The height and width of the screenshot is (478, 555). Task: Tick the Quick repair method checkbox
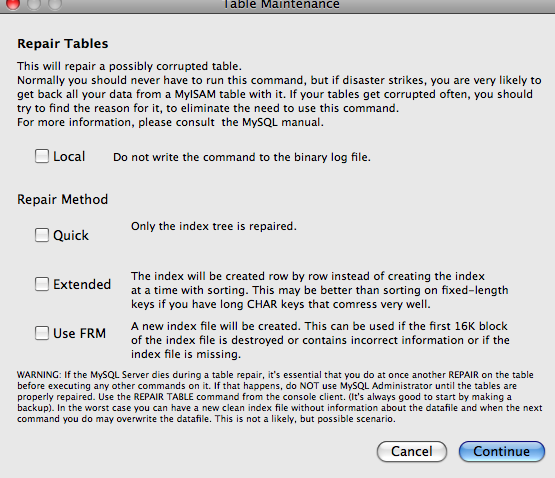pyautogui.click(x=42, y=235)
